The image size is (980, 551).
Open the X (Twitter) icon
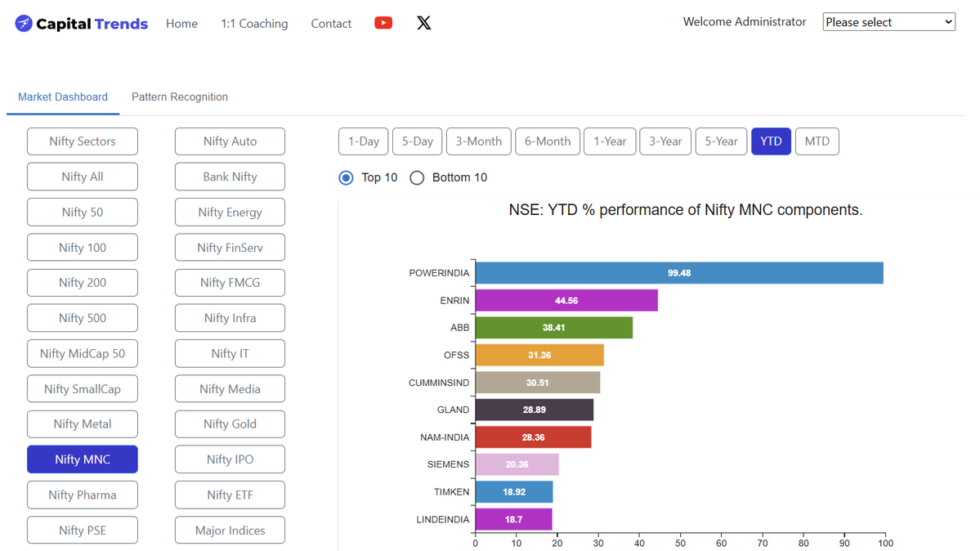(x=423, y=23)
